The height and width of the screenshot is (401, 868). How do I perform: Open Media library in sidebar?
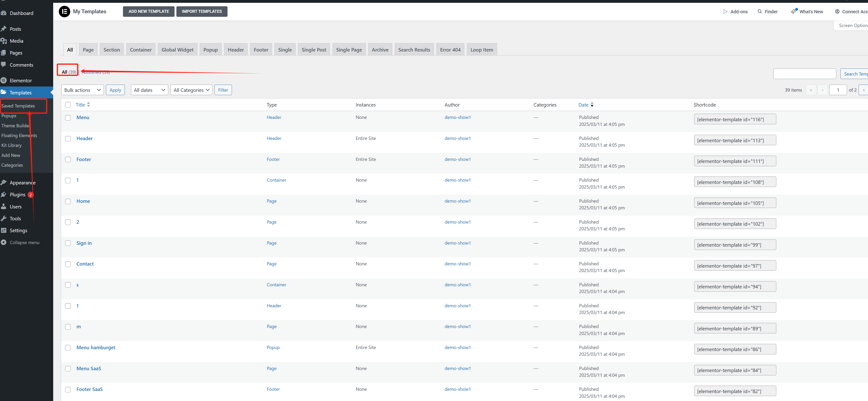[16, 41]
